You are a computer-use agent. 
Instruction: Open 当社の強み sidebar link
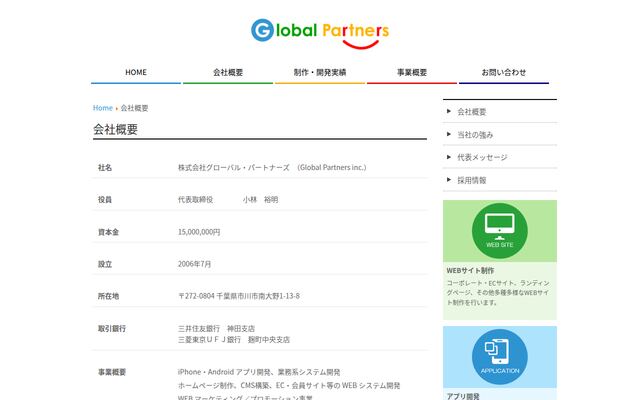click(475, 135)
